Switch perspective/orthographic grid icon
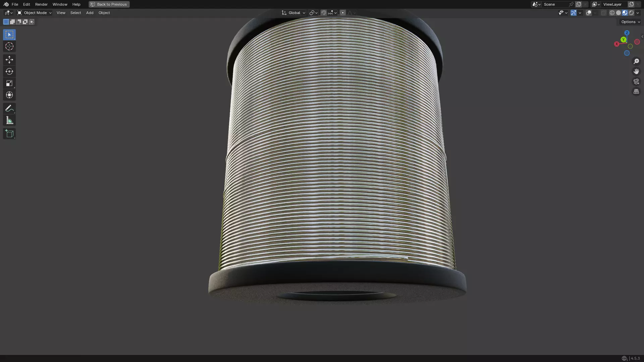Viewport: 644px width, 362px height. [636, 92]
